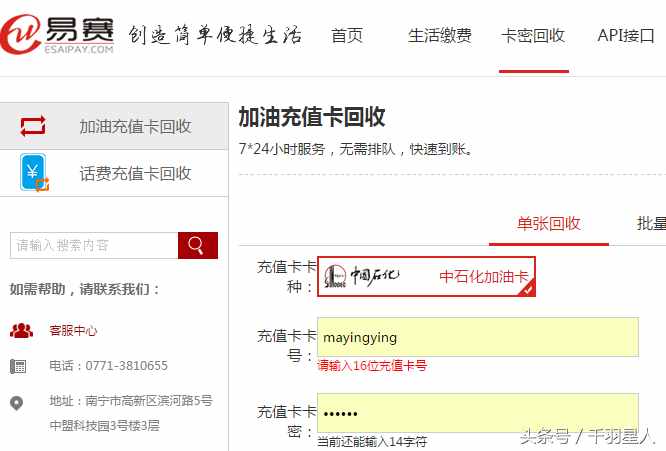This screenshot has height=451, width=666.
Task: Click the red recycle arrows icon
Action: pos(33,126)
